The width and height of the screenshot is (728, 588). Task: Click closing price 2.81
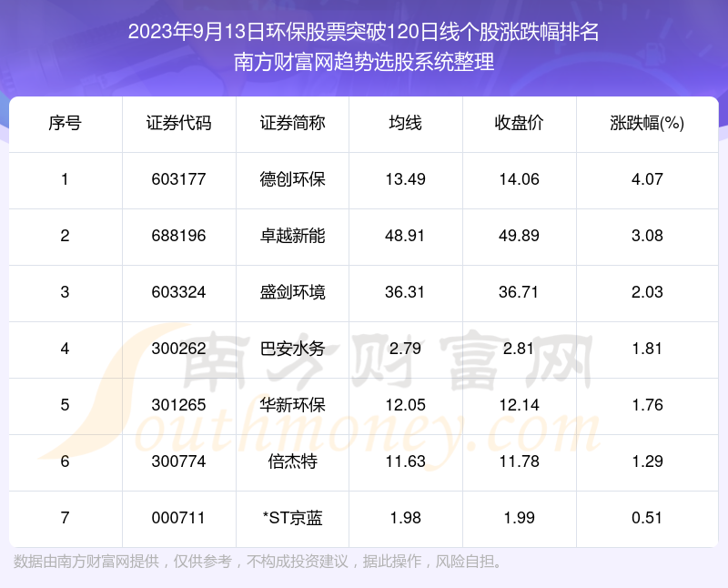(x=519, y=349)
